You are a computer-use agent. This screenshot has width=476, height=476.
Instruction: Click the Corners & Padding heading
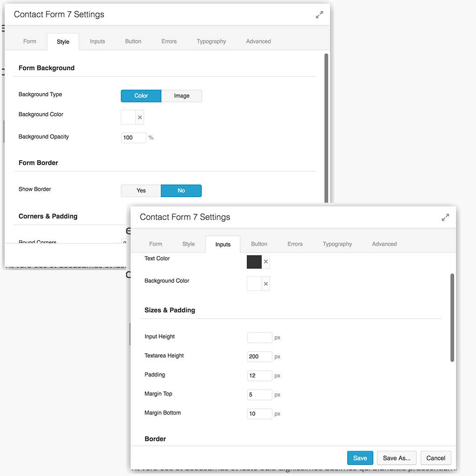pyautogui.click(x=48, y=216)
